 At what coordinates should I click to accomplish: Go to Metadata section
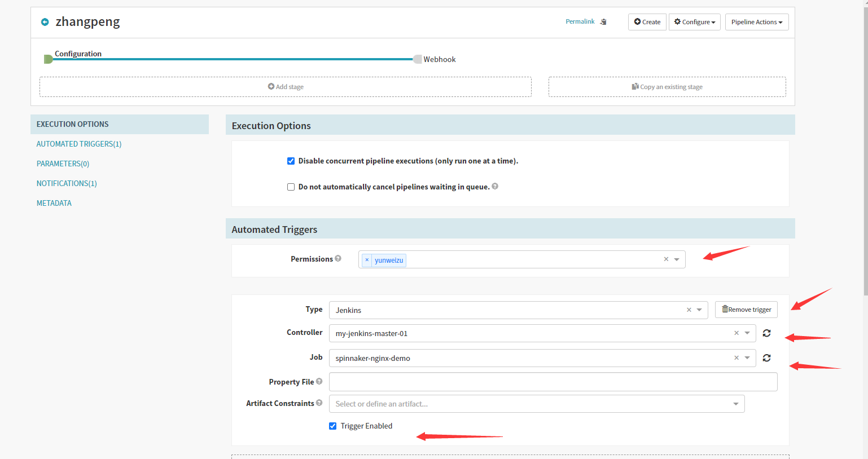click(54, 203)
